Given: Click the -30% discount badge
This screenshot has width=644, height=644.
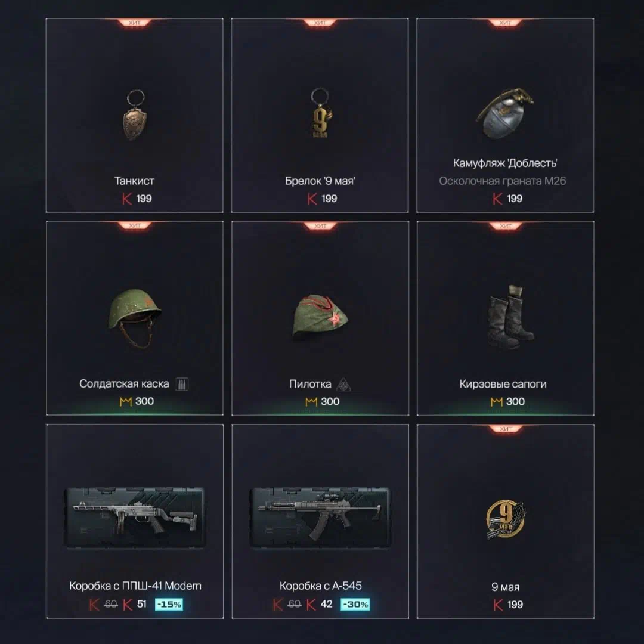Looking at the screenshot, I should [x=355, y=604].
